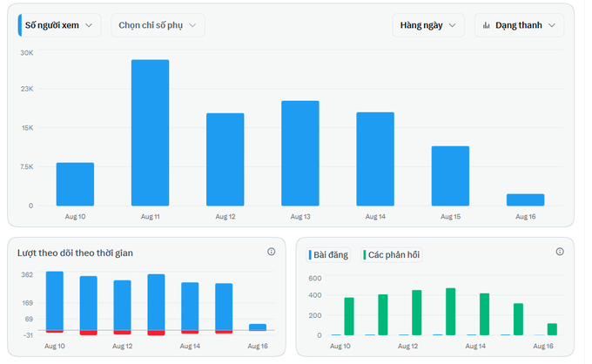Screen dimensions: 592x364
Task: Open the Chọn chỉ số phụ dropdown
Action: (x=158, y=25)
